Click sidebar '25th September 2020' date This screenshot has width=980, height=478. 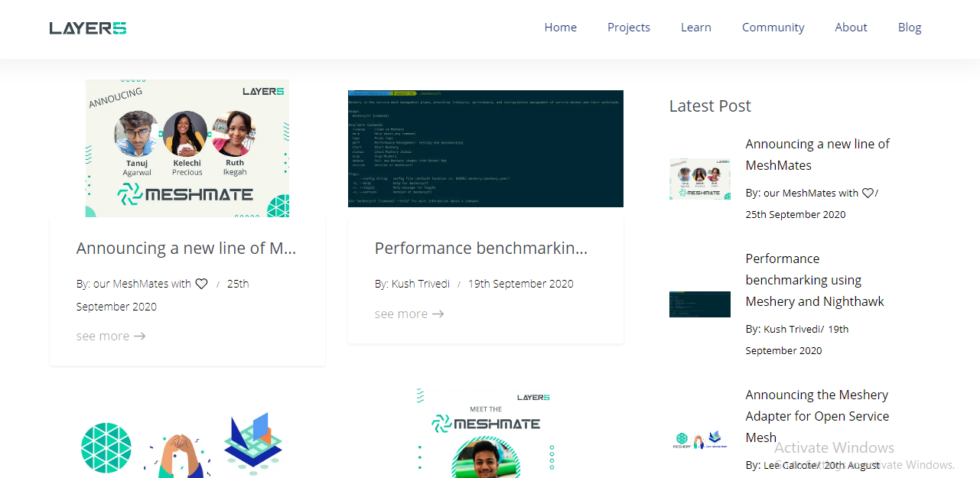(x=796, y=215)
